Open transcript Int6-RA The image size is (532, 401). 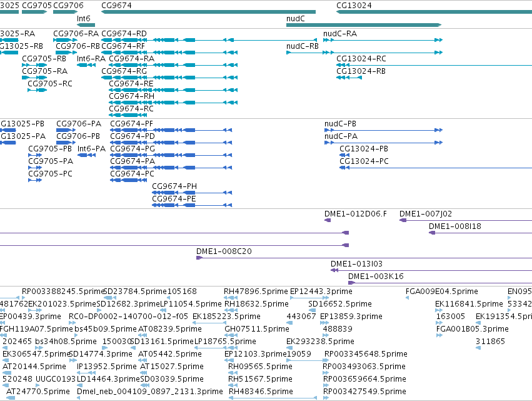click(x=91, y=59)
